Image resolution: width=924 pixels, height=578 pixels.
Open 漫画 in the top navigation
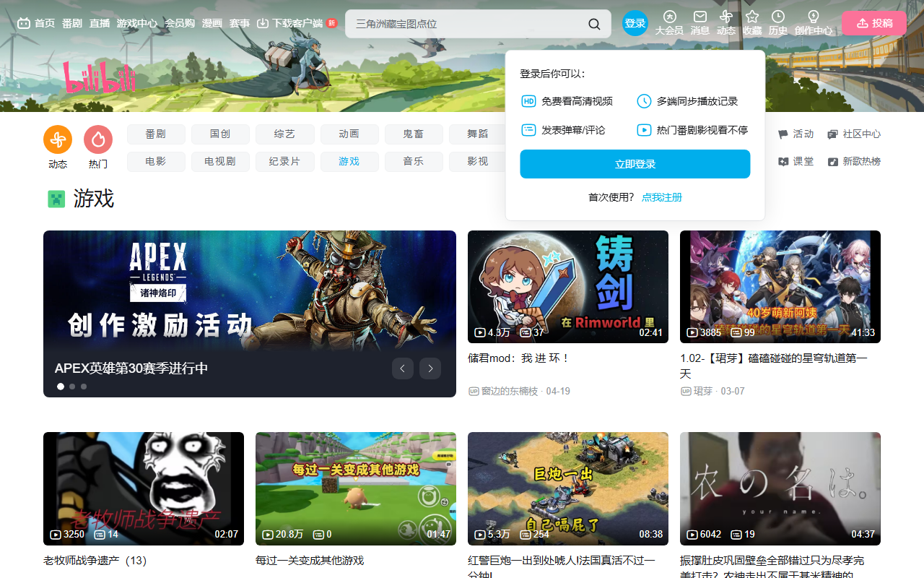point(212,23)
